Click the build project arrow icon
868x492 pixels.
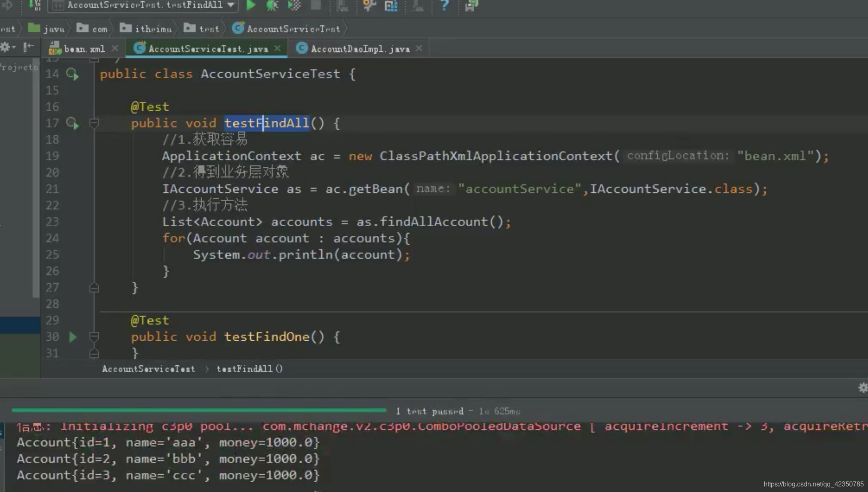[x=34, y=5]
